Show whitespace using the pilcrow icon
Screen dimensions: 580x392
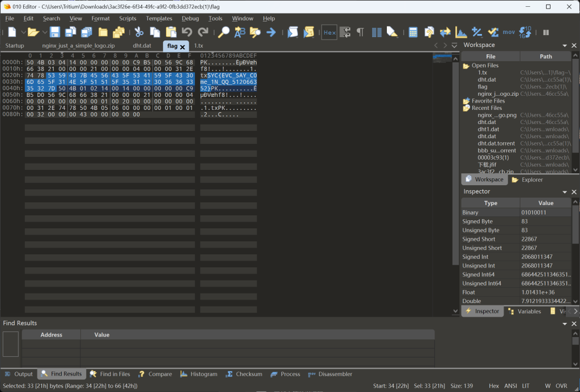pyautogui.click(x=361, y=32)
